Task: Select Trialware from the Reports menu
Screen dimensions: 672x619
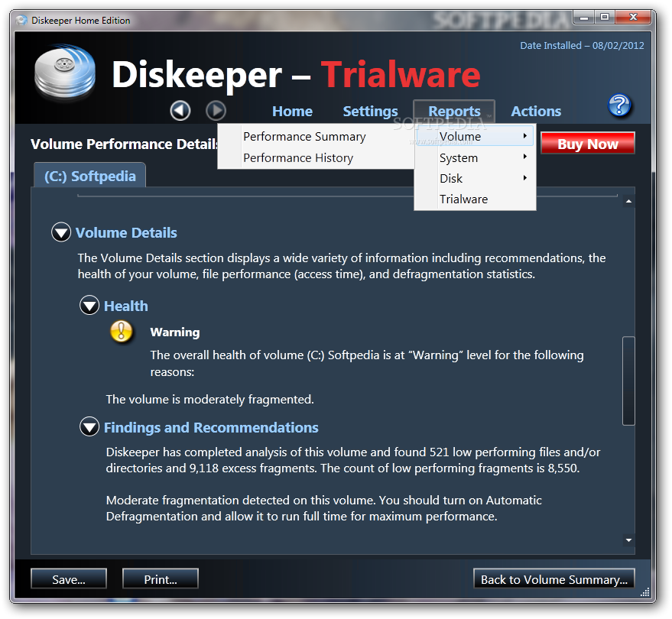Action: point(475,199)
